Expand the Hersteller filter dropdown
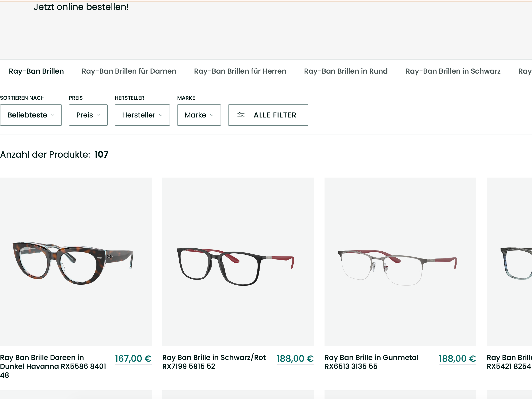 142,115
